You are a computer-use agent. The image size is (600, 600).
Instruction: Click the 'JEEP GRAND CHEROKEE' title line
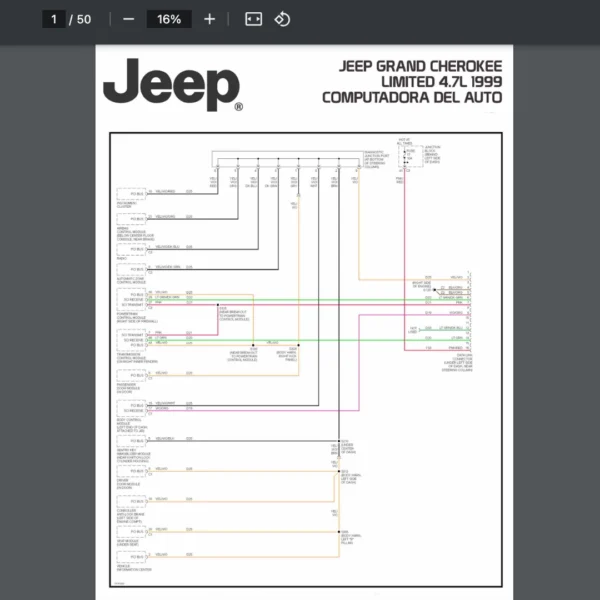[421, 67]
